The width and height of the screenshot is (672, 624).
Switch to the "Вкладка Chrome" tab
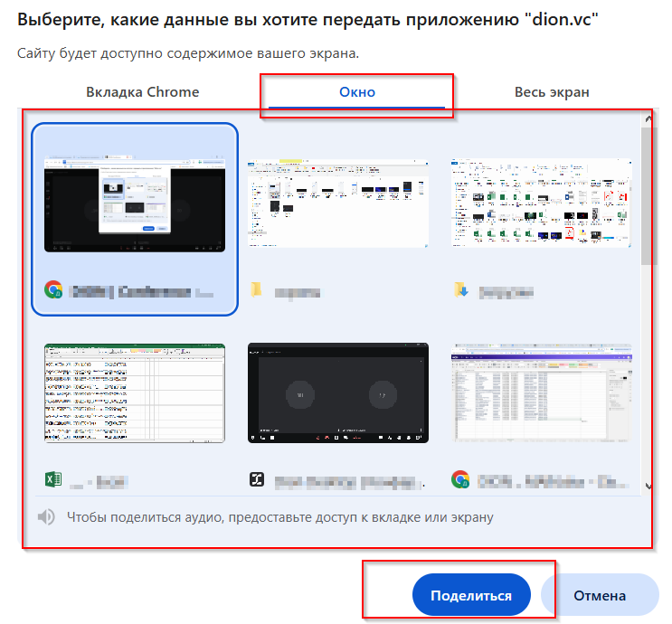142,92
